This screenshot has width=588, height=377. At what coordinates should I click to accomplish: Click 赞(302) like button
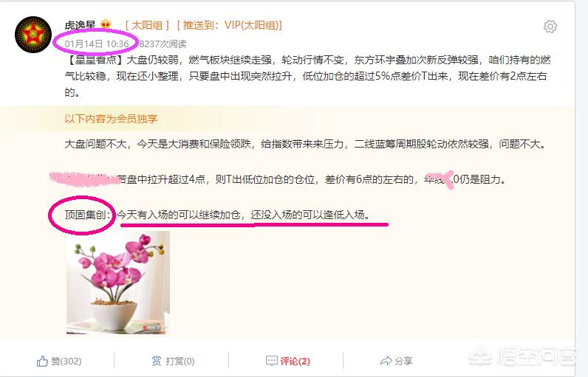pyautogui.click(x=59, y=361)
